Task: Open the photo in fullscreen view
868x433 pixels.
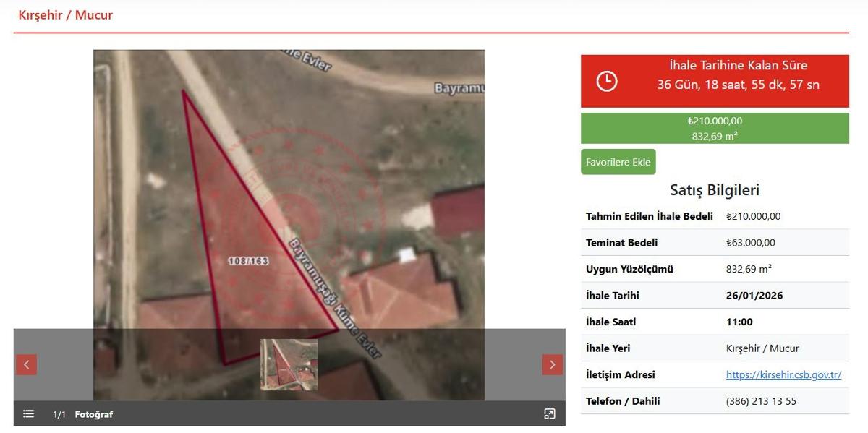Action: click(550, 414)
